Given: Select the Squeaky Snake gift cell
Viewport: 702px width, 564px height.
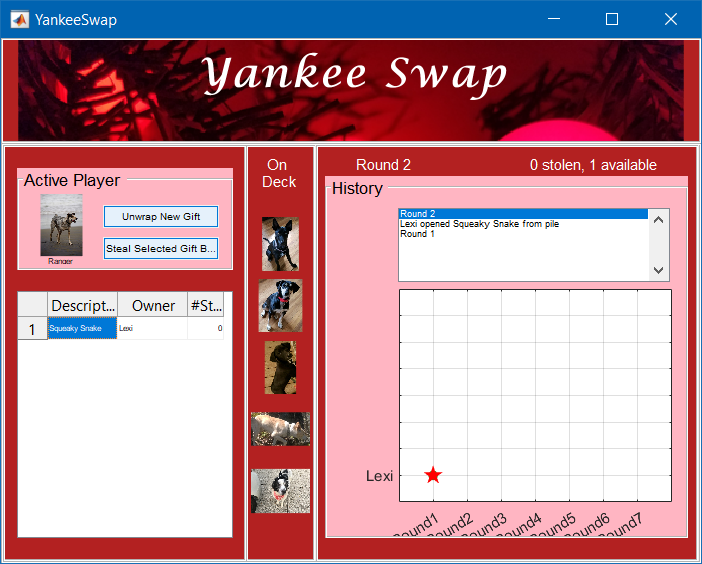Looking at the screenshot, I should tap(82, 328).
